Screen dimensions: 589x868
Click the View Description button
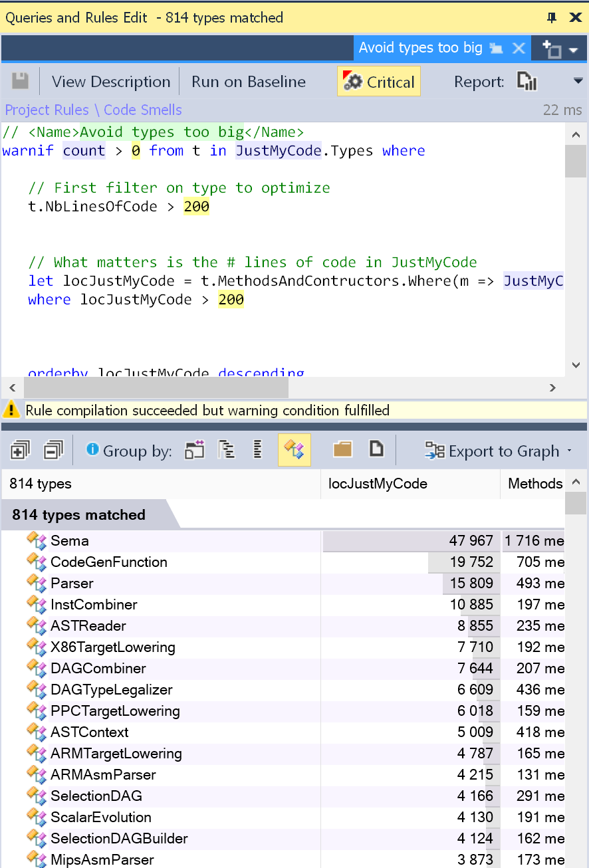tap(110, 80)
